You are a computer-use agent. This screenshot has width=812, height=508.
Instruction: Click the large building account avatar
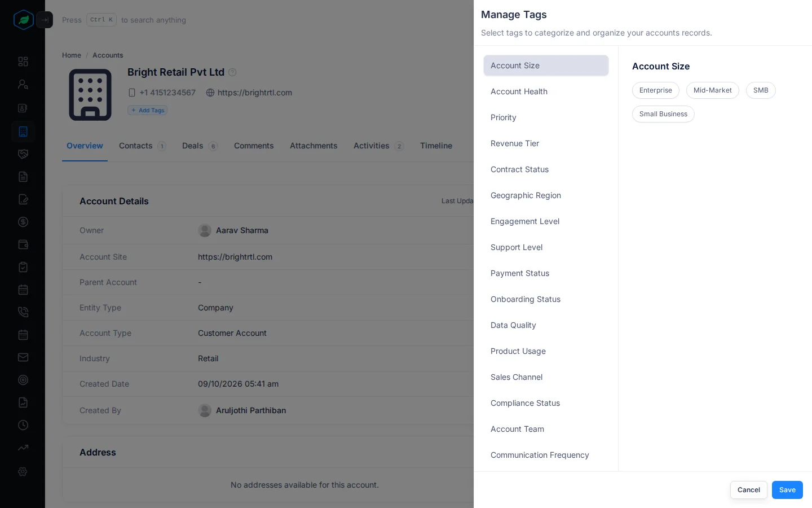click(x=90, y=95)
